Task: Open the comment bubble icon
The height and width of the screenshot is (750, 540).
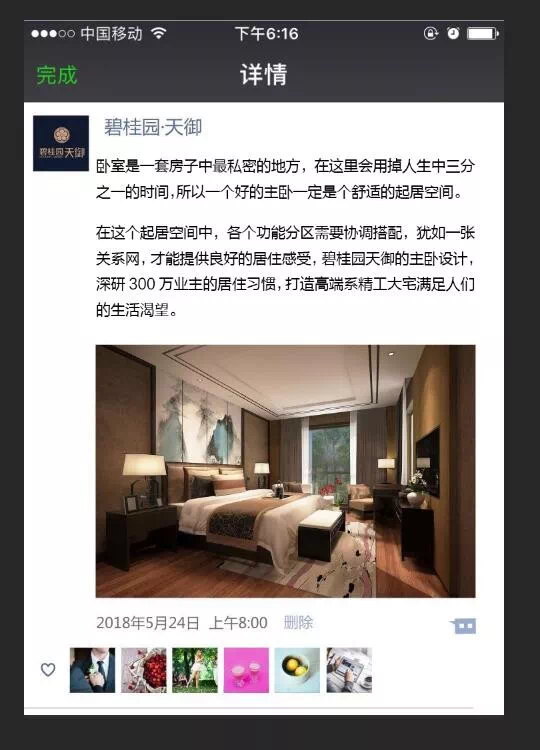Action: point(463,626)
